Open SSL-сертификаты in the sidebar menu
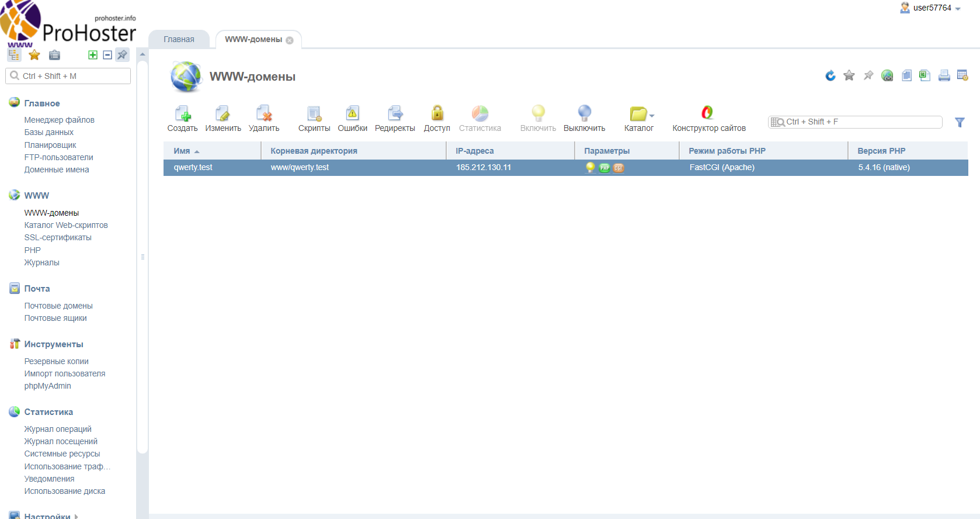Image resolution: width=980 pixels, height=519 pixels. 58,237
